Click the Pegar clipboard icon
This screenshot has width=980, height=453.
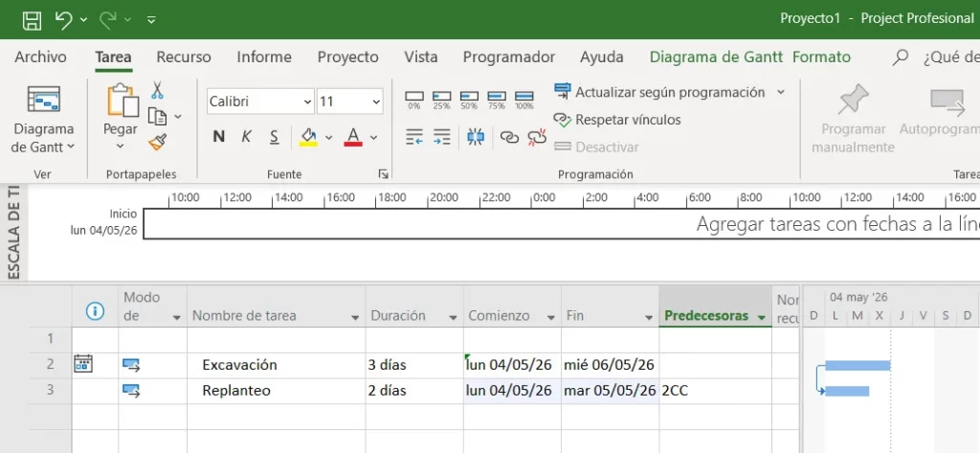click(x=122, y=101)
